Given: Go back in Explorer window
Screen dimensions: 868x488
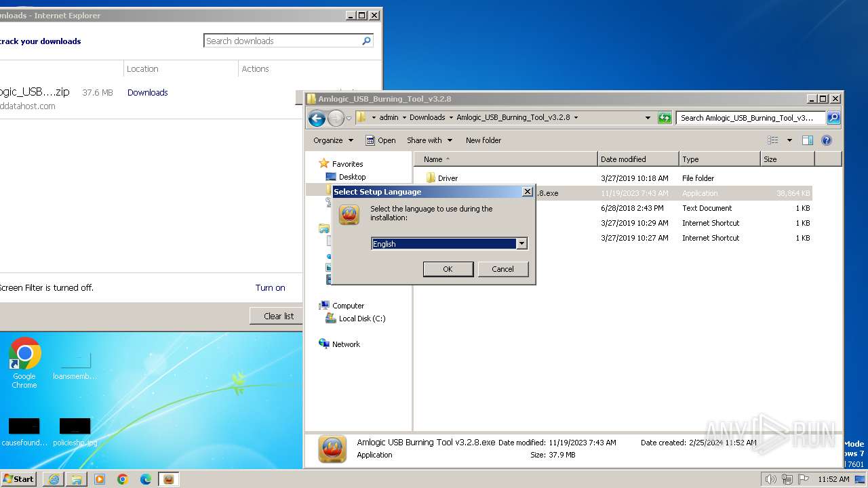Looking at the screenshot, I should [x=317, y=118].
